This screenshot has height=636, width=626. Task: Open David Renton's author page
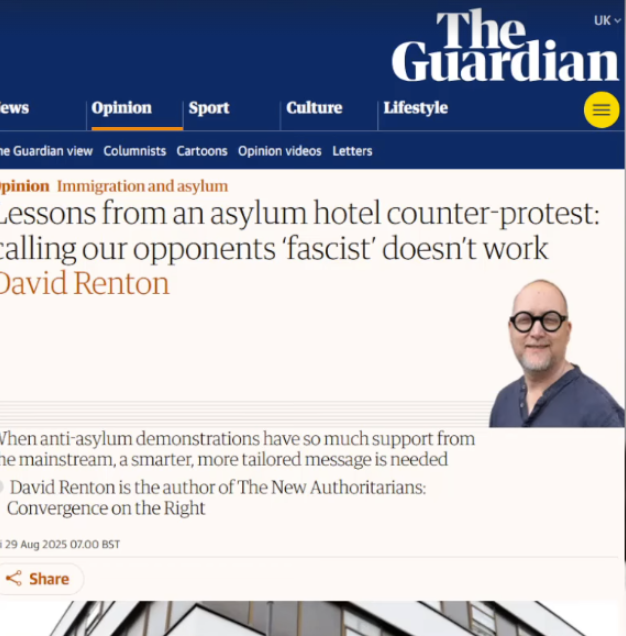click(x=84, y=283)
